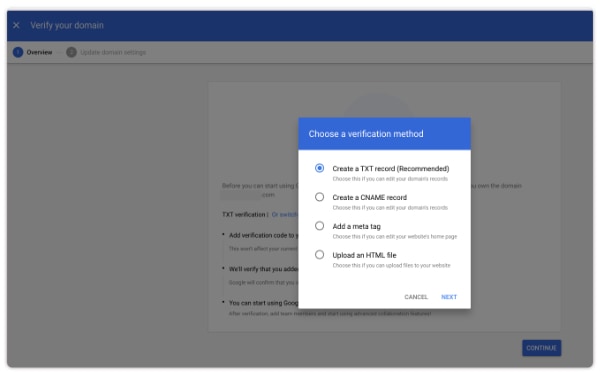Click 'TXT verification' label

point(244,215)
